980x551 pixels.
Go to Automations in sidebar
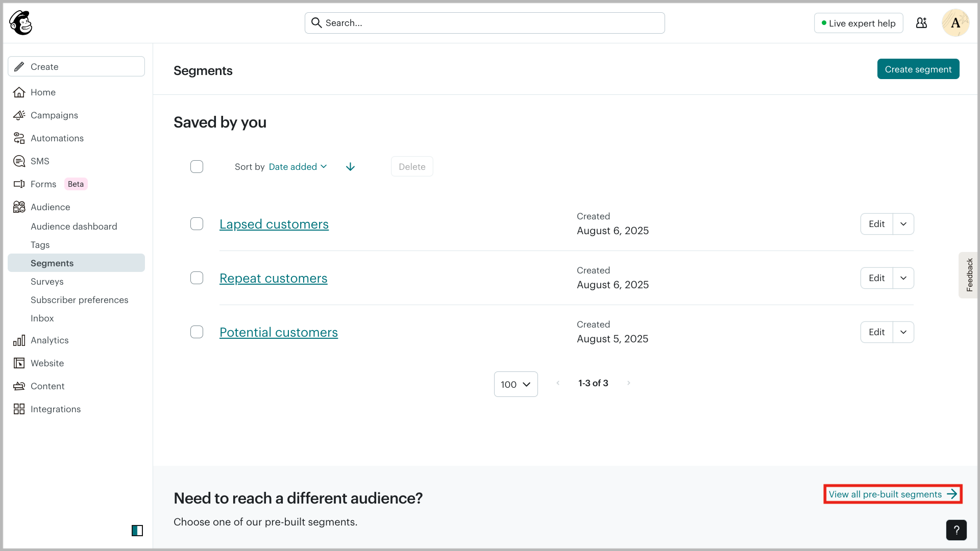(x=57, y=138)
